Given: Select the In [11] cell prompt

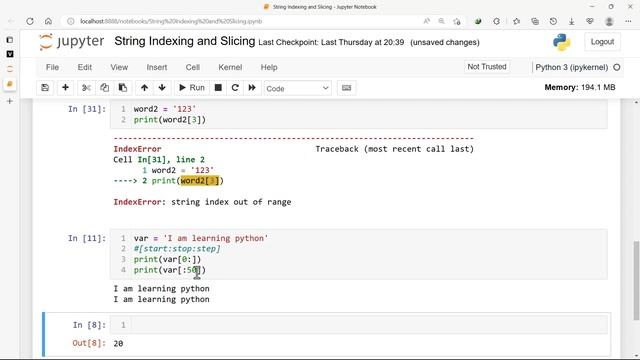Looking at the screenshot, I should (x=87, y=238).
